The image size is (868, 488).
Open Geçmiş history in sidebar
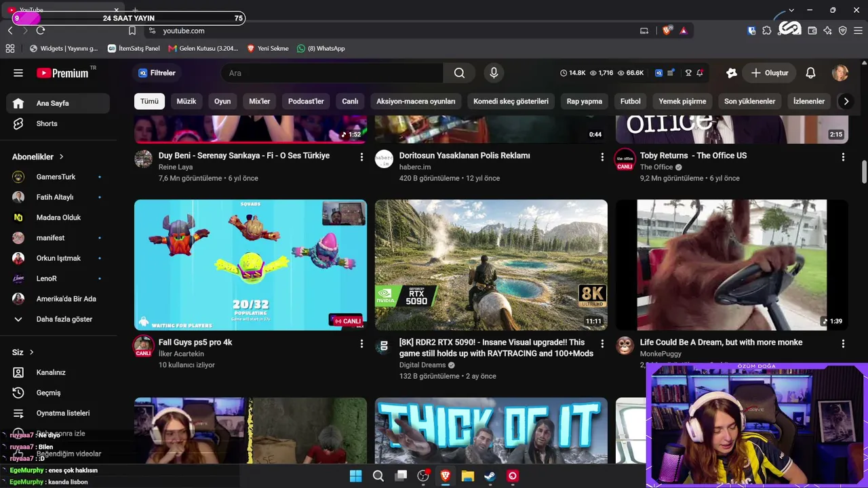point(58,393)
